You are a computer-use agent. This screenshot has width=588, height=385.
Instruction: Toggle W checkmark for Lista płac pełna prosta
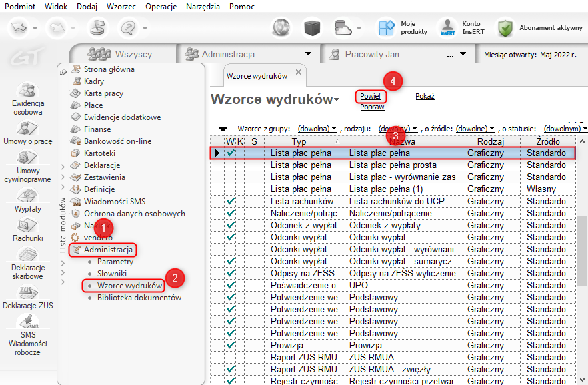230,165
